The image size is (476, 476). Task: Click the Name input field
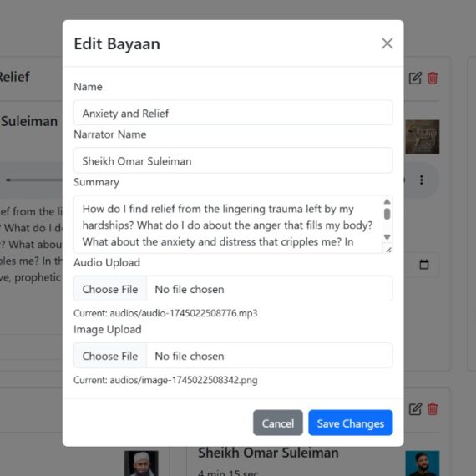tap(233, 113)
